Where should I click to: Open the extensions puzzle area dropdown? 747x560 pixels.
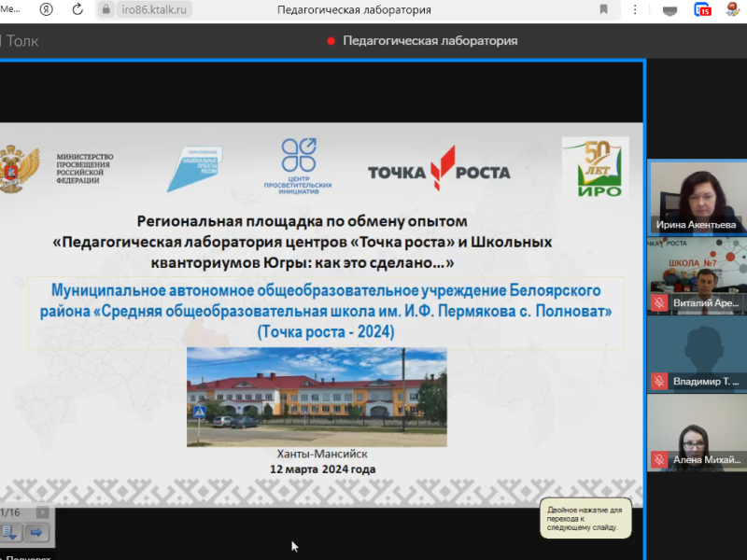669,10
